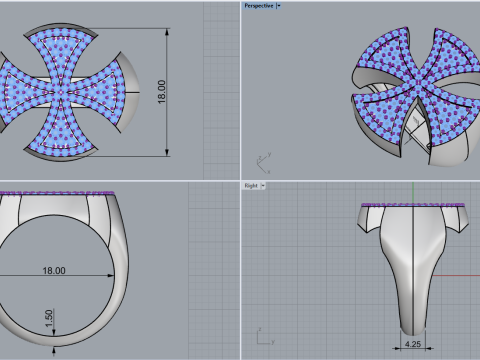Click the axis gizmo in Right viewport

(265, 336)
